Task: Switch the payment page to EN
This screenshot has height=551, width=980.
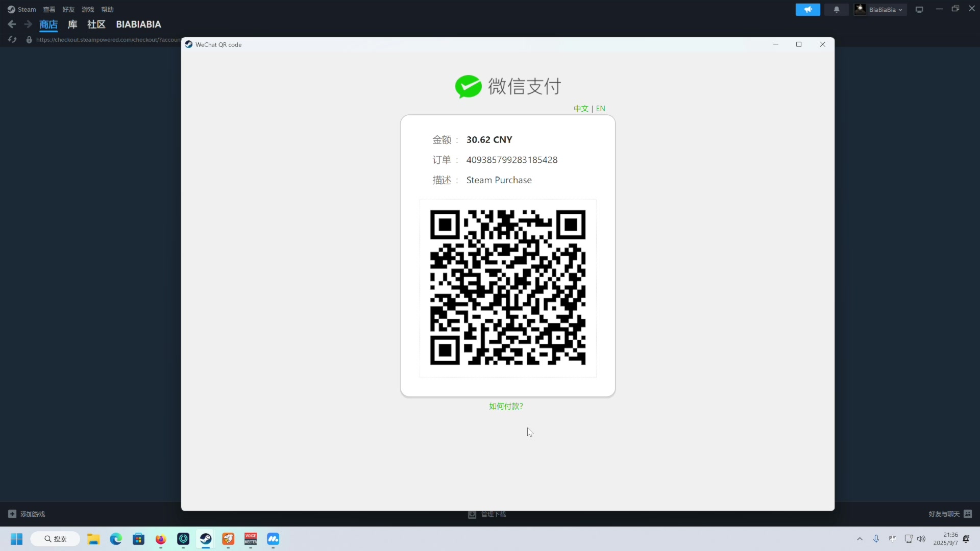Action: (600, 109)
